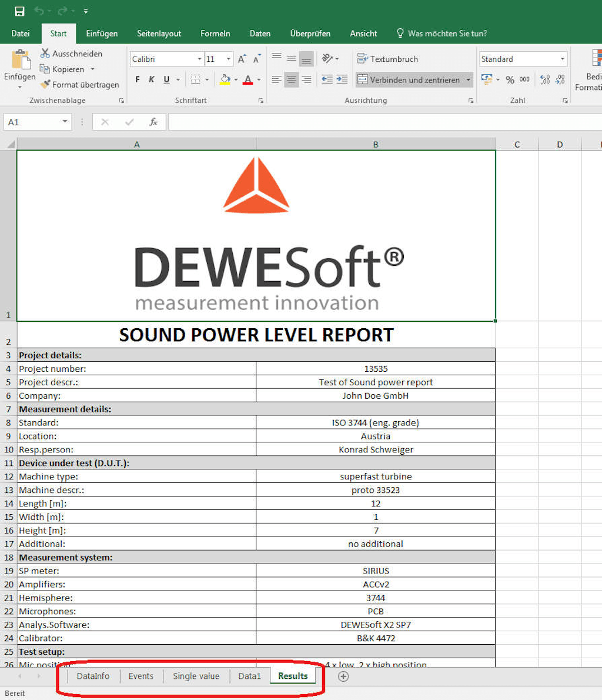Open the font size 11 dropdown
This screenshot has height=700, width=602.
pos(229,59)
